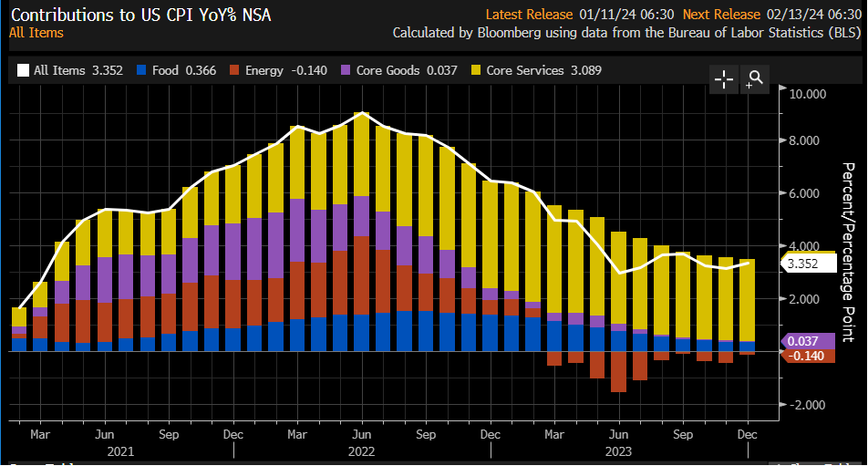Select the Energy -0.140 legend label
The width and height of the screenshot is (868, 466).
[286, 70]
